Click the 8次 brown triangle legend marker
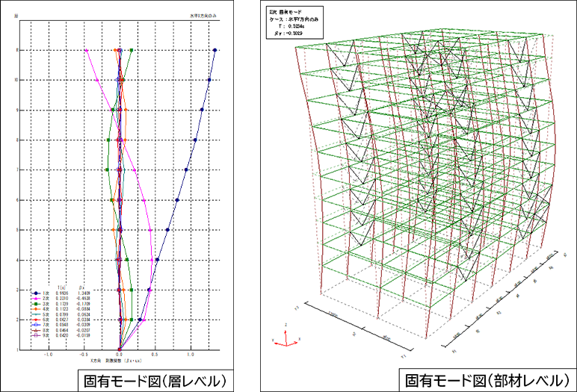 (36, 330)
